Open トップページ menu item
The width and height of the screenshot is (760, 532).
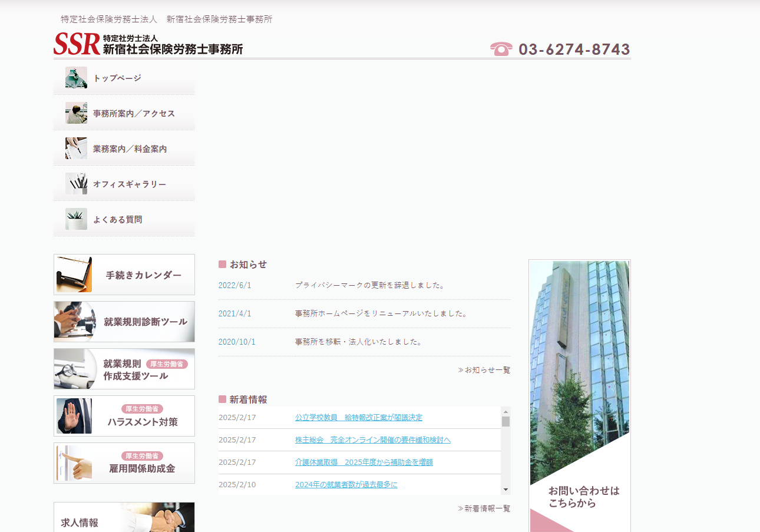[x=124, y=78]
